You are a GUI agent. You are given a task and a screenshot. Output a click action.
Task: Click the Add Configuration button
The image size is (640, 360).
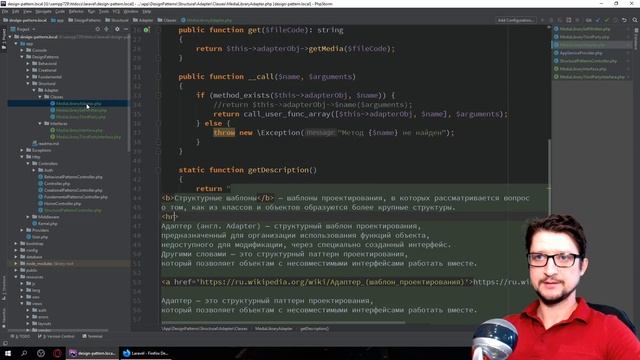point(516,20)
